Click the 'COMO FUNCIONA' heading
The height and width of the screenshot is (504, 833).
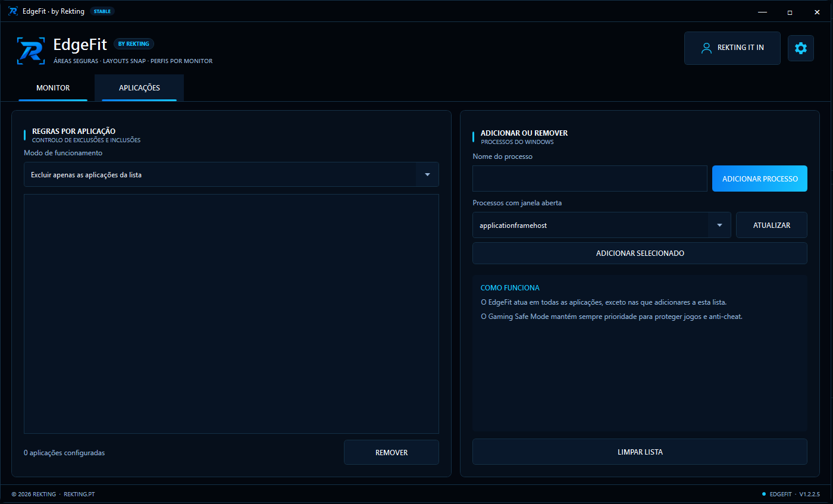click(510, 288)
